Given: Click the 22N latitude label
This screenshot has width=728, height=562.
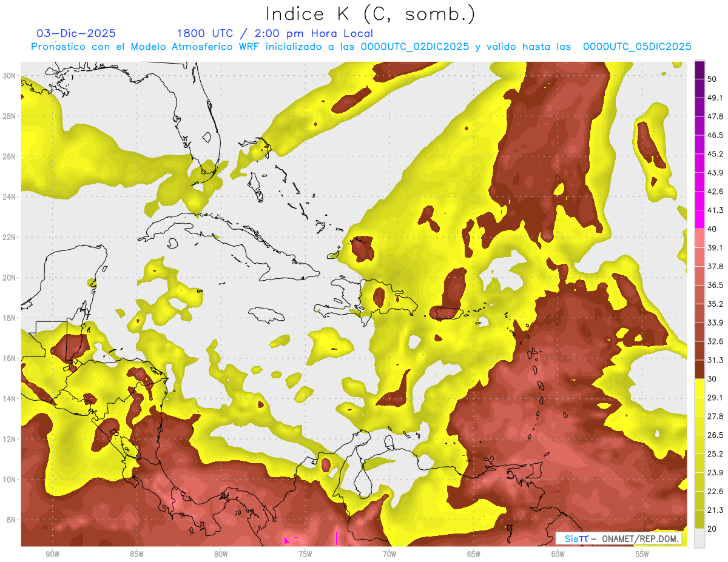Looking at the screenshot, I should click(9, 237).
